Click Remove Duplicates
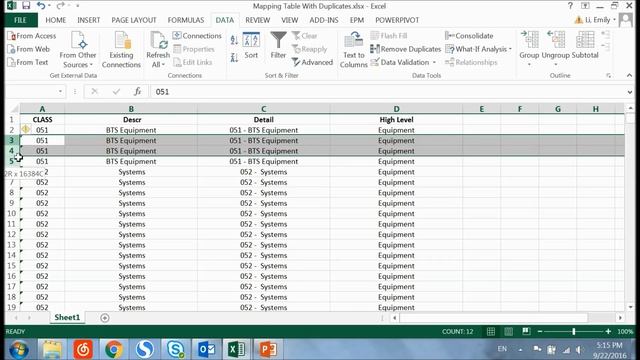This screenshot has width=640, height=360. 406,49
